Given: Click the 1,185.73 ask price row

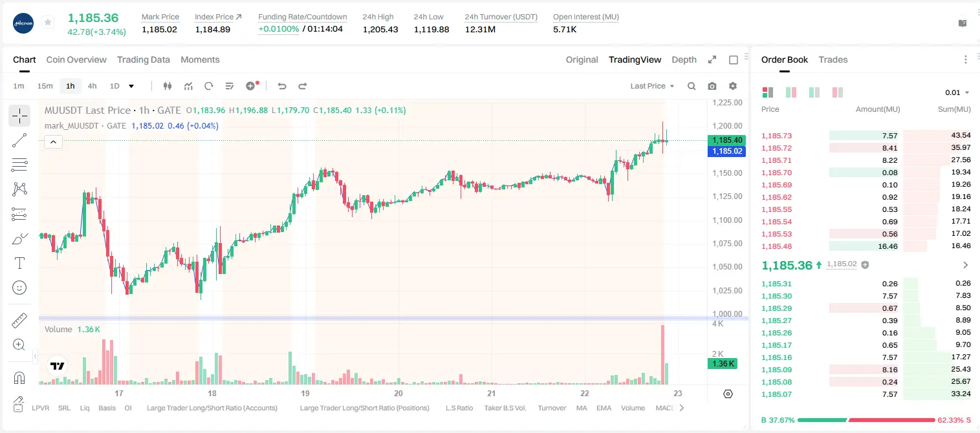Looking at the screenshot, I should pyautogui.click(x=866, y=136).
